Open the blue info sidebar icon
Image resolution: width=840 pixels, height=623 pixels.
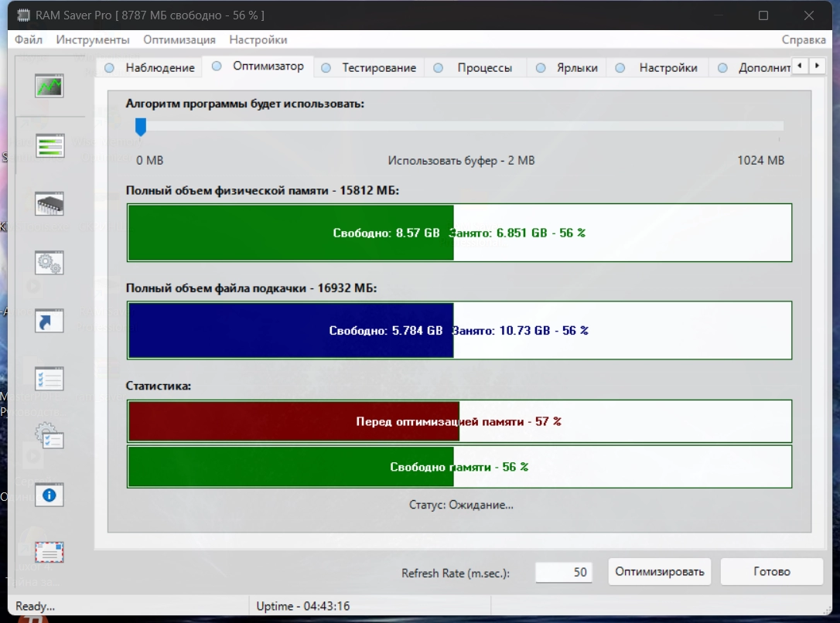[50, 495]
